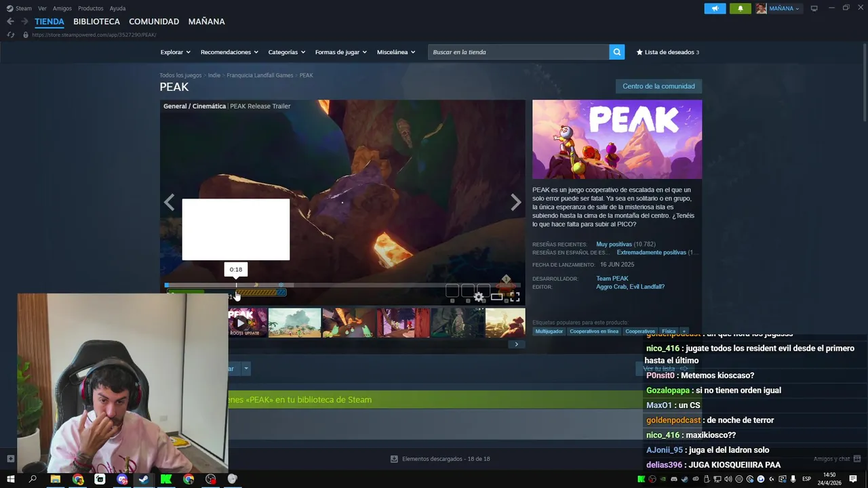868x488 pixels.
Task: Open File Explorer from the taskbar
Action: click(56, 479)
